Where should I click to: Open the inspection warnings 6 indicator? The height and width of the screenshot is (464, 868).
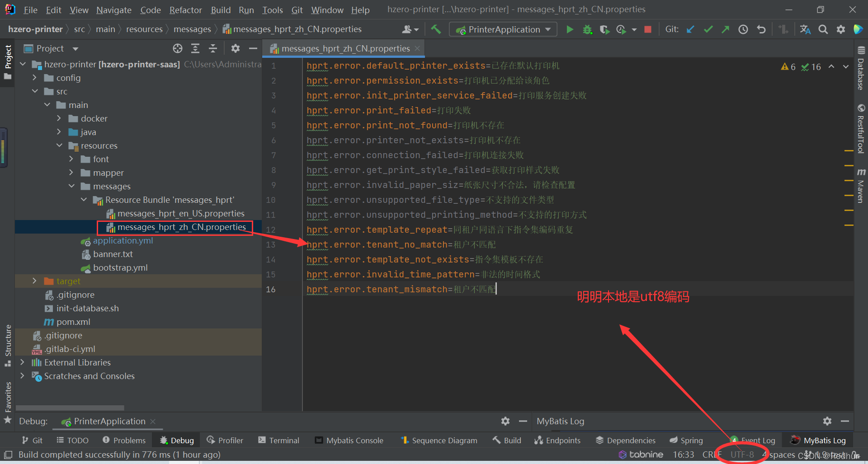pos(788,67)
